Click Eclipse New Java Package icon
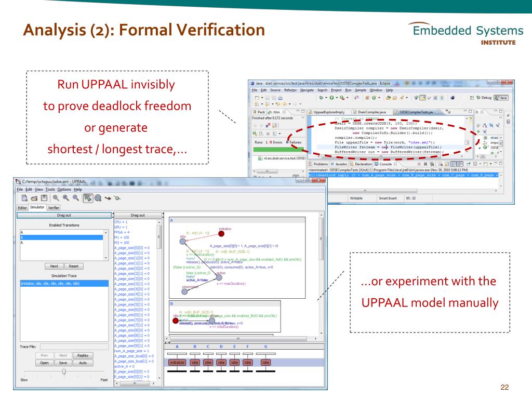 pyautogui.click(x=367, y=98)
